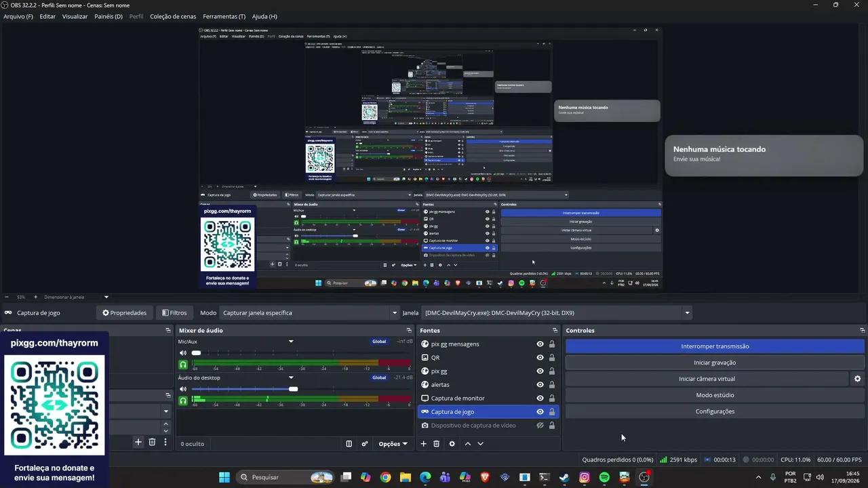Open Steam from the taskbar
868x488 pixels.
point(564,477)
